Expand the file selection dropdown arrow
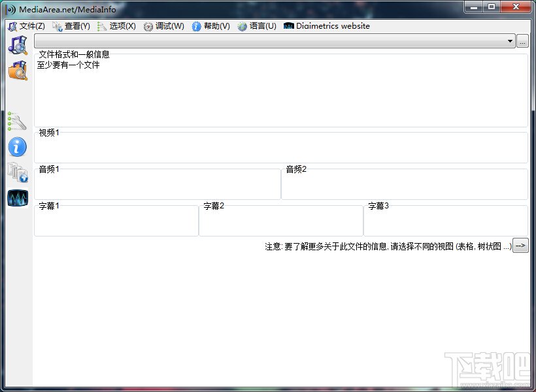 [510, 41]
